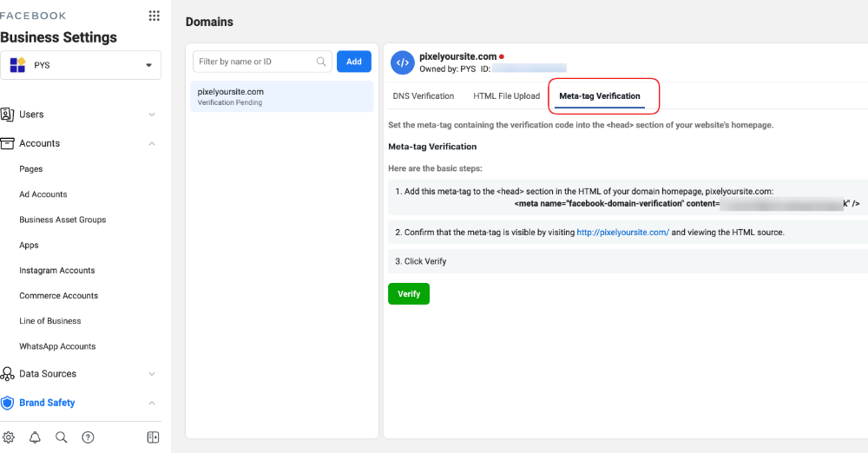Click the Domains page heading
This screenshot has height=453, width=868.
209,23
